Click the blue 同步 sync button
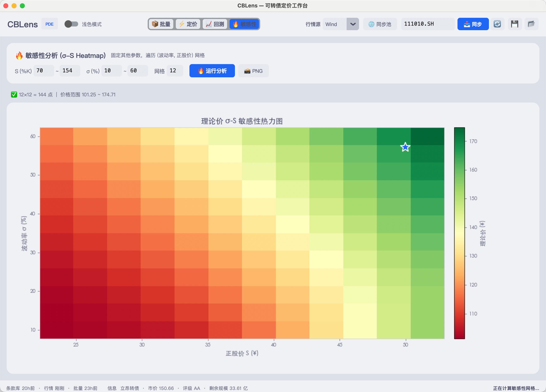This screenshot has height=392, width=546. pyautogui.click(x=473, y=24)
